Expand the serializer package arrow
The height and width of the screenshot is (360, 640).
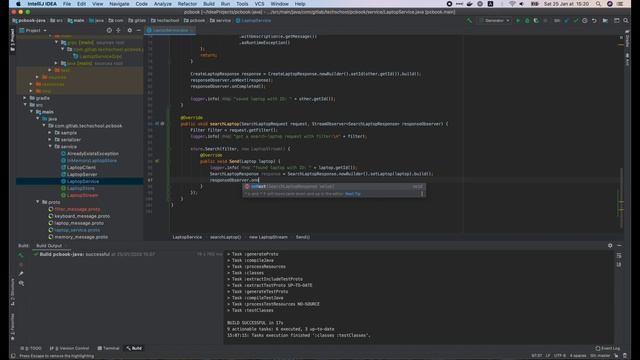tap(51, 140)
